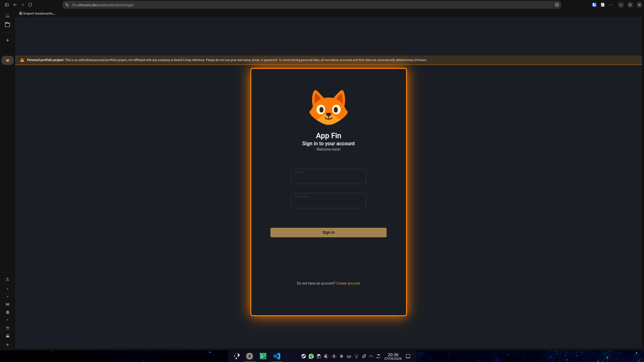Switch to the laptop workspace near bottom
The image size is (644, 362).
pos(8,336)
